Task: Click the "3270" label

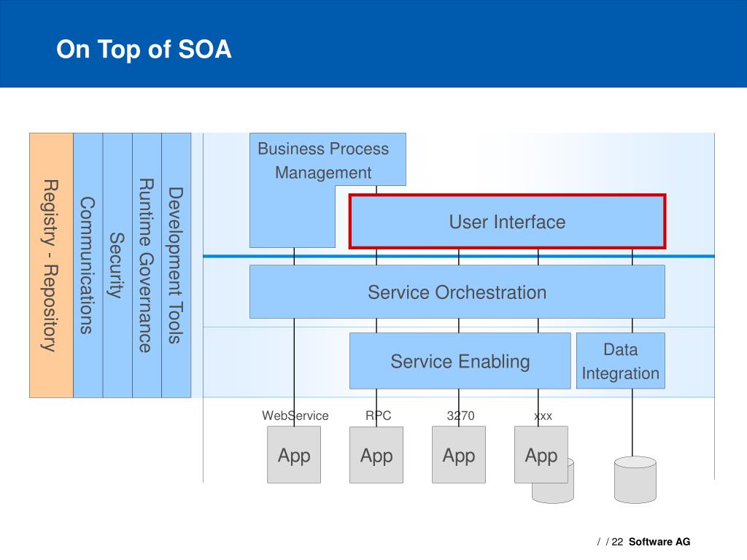Action: [461, 416]
